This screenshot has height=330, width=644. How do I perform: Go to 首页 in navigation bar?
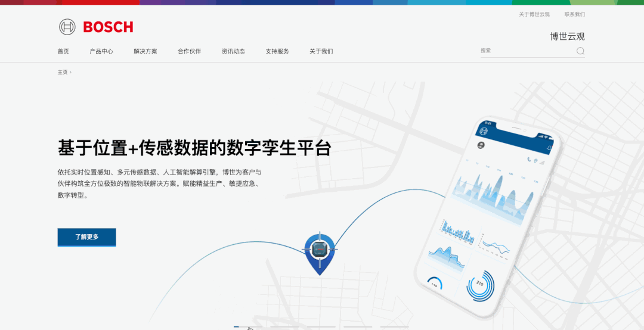click(63, 51)
